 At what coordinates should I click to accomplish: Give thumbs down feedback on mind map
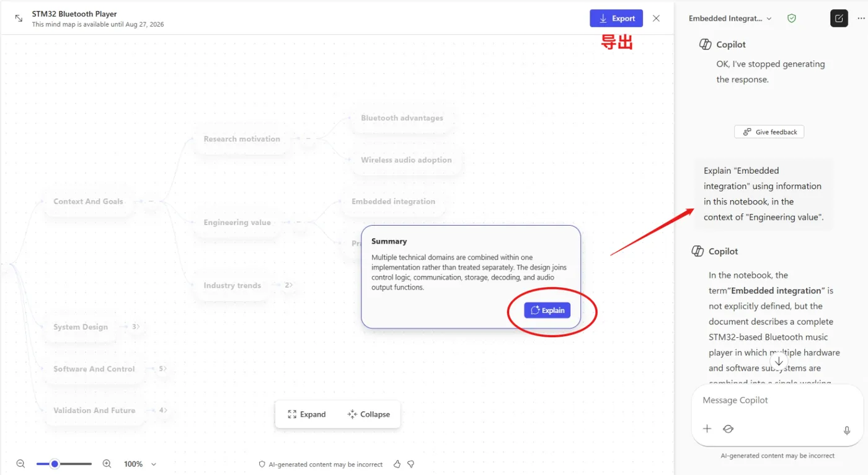(410, 464)
